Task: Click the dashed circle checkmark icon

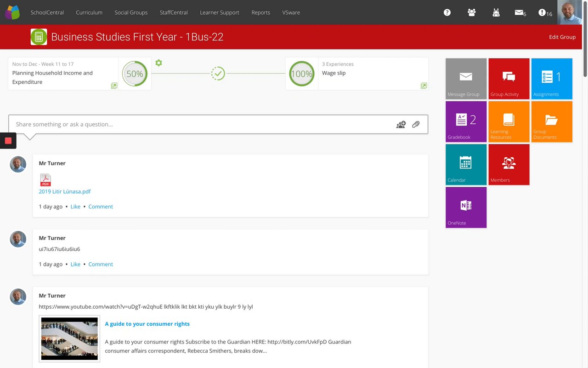Action: 218,73
